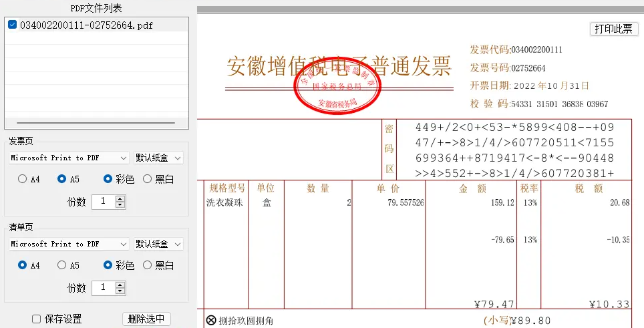Click the amount 159.12 cell
The height and width of the screenshot is (328, 644).
coord(502,202)
